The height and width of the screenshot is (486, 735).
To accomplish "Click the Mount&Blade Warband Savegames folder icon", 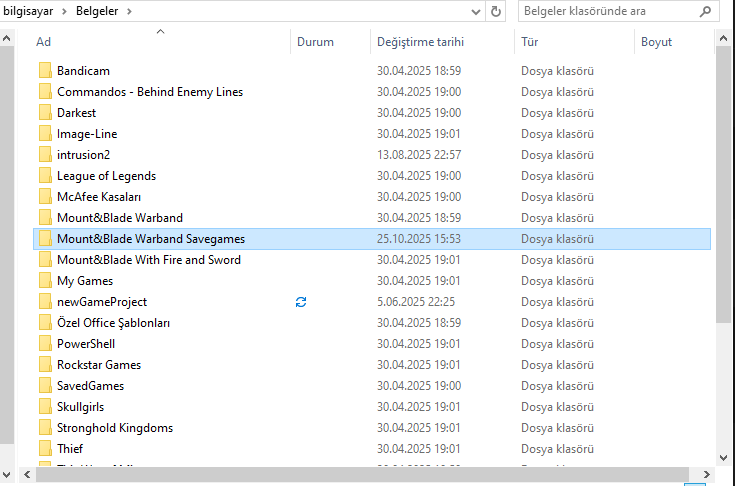I will pyautogui.click(x=45, y=239).
